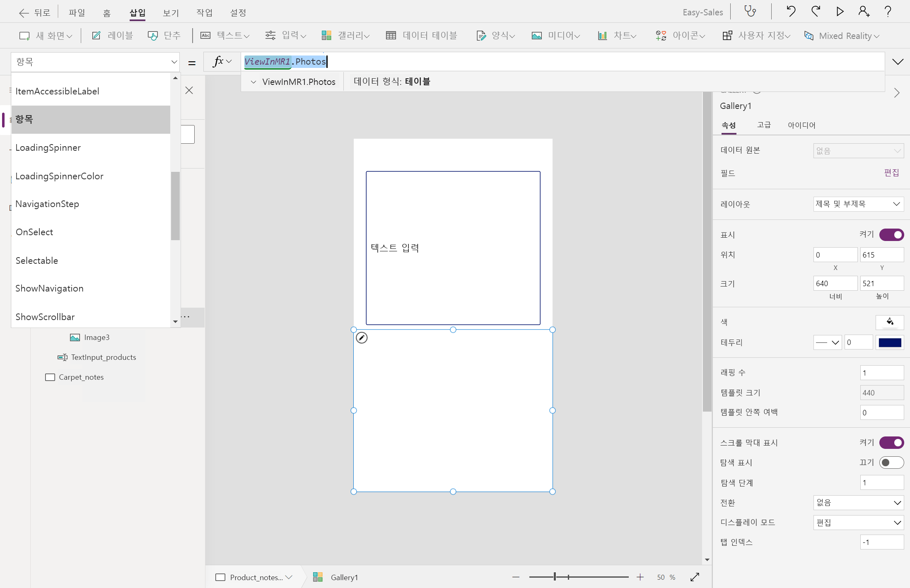
Task: Toggle the 표시 visibility switch
Action: [891, 235]
